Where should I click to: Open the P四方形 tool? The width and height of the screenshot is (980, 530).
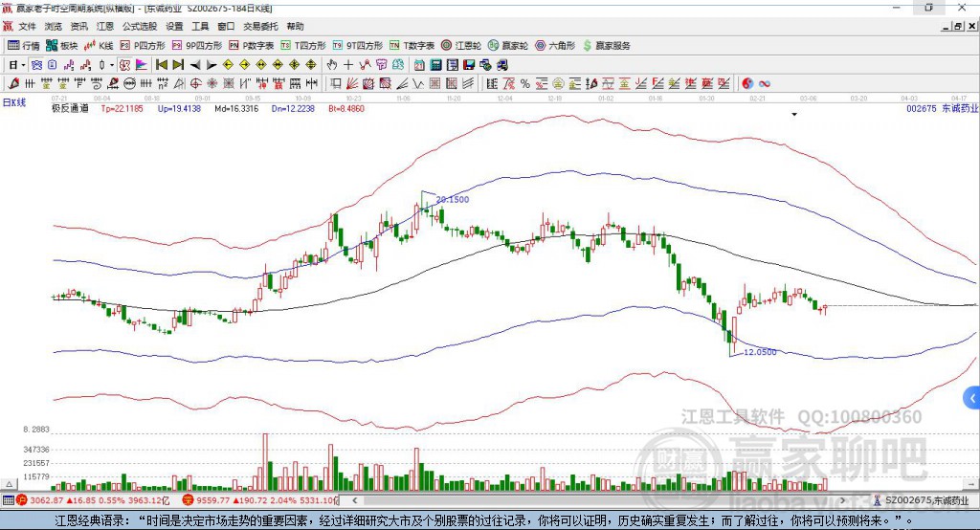tap(143, 46)
